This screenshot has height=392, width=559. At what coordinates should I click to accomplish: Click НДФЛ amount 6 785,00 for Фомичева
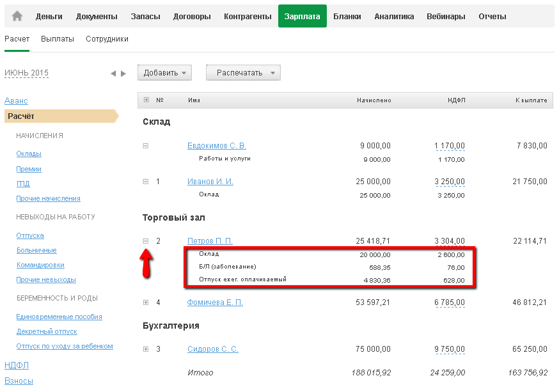450,302
